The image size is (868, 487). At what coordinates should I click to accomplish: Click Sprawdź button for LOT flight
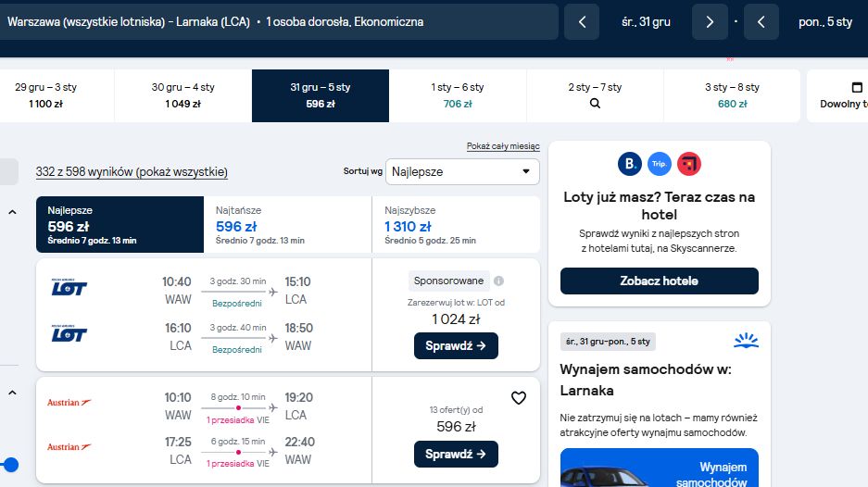[456, 346]
